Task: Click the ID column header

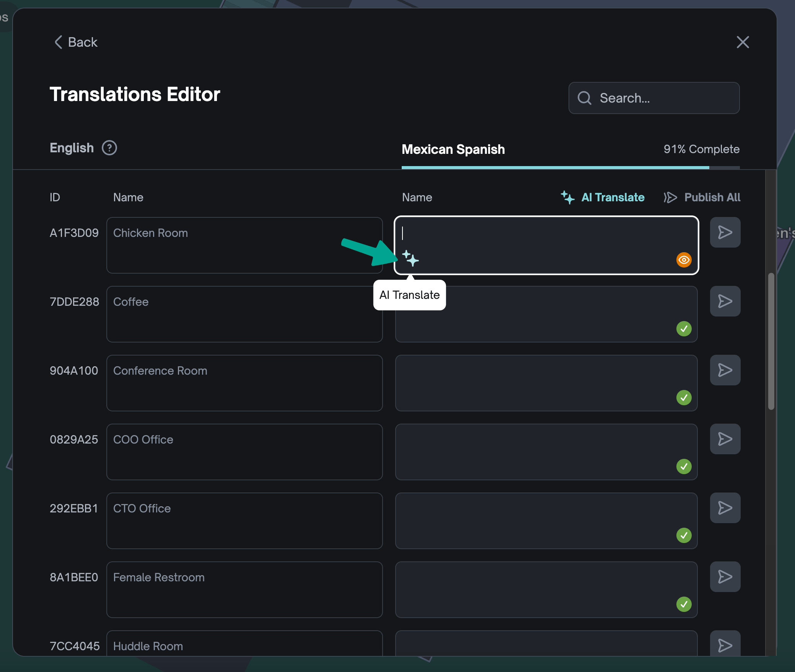Action: tap(55, 197)
